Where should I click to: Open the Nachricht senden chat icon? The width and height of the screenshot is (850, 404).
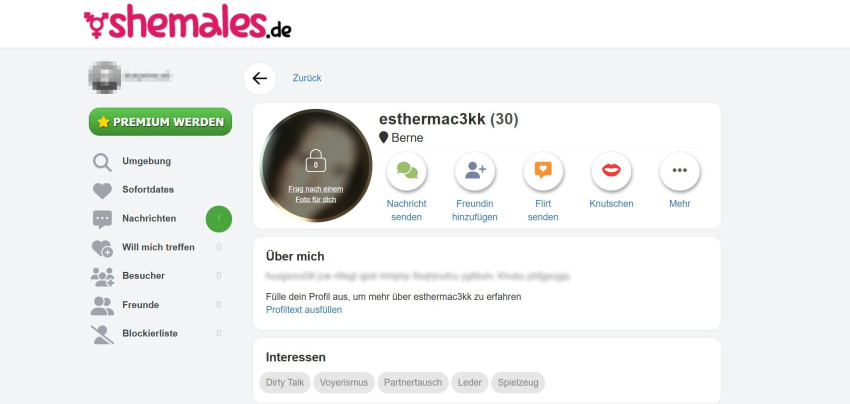click(x=407, y=171)
